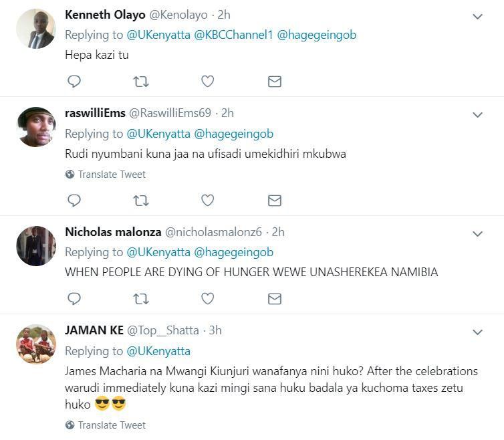View JAMAN KE's profile avatar
This screenshot has width=504, height=440.
pyautogui.click(x=35, y=344)
